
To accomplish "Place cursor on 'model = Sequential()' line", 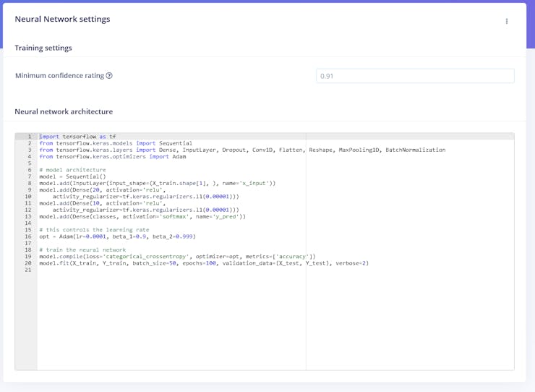I will 72,176.
